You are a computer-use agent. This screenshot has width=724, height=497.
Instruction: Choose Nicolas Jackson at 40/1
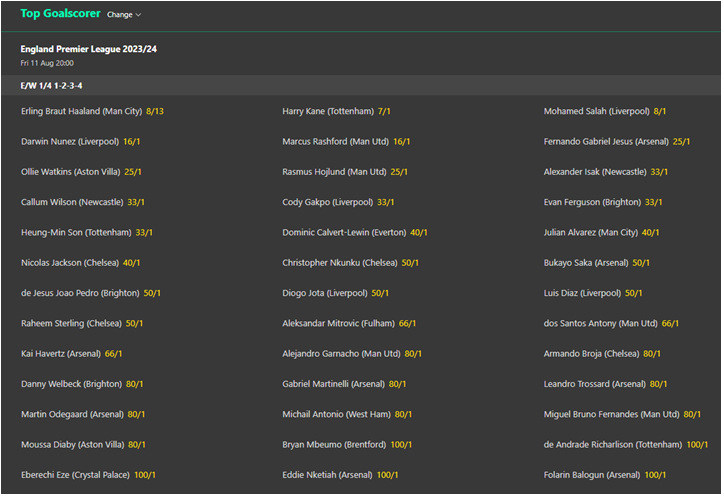pyautogui.click(x=80, y=263)
